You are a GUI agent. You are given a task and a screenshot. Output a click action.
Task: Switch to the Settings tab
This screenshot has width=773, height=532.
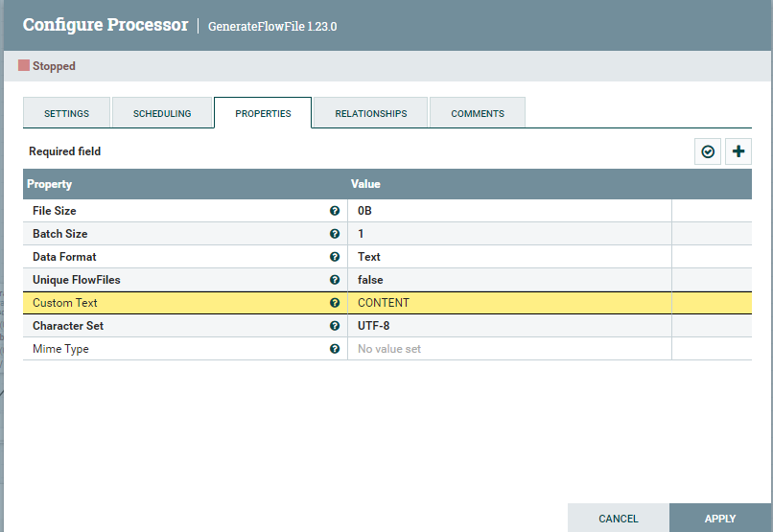66,113
